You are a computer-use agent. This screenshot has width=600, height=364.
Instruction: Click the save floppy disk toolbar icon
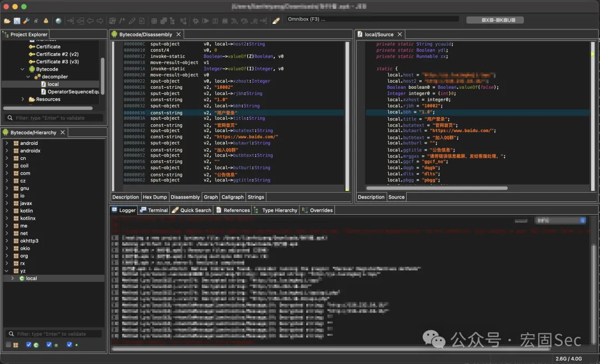click(17, 21)
